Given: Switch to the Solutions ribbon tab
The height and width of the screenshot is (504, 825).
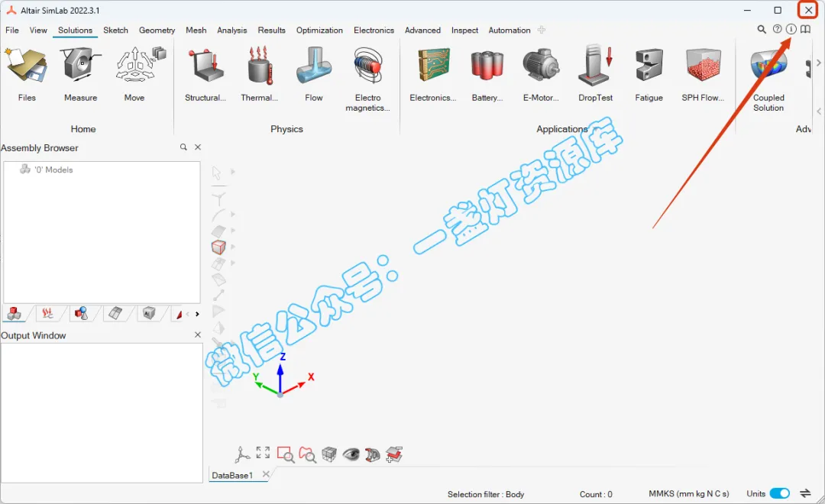Looking at the screenshot, I should [x=75, y=30].
